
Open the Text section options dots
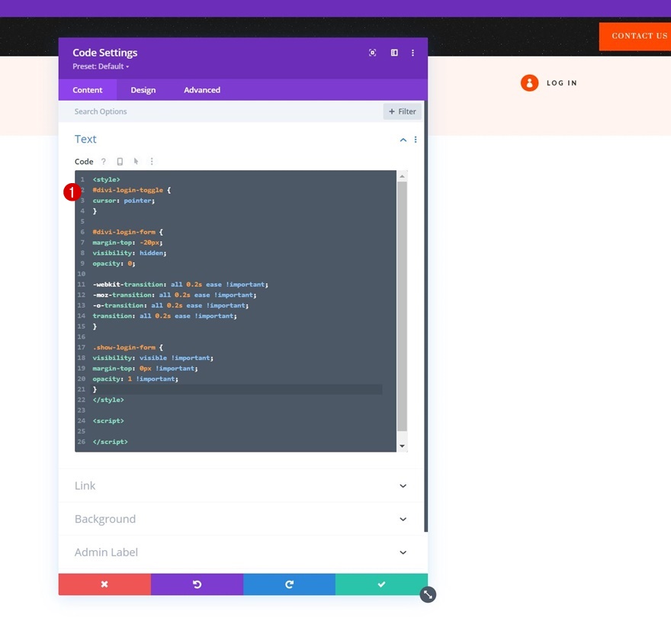point(416,140)
